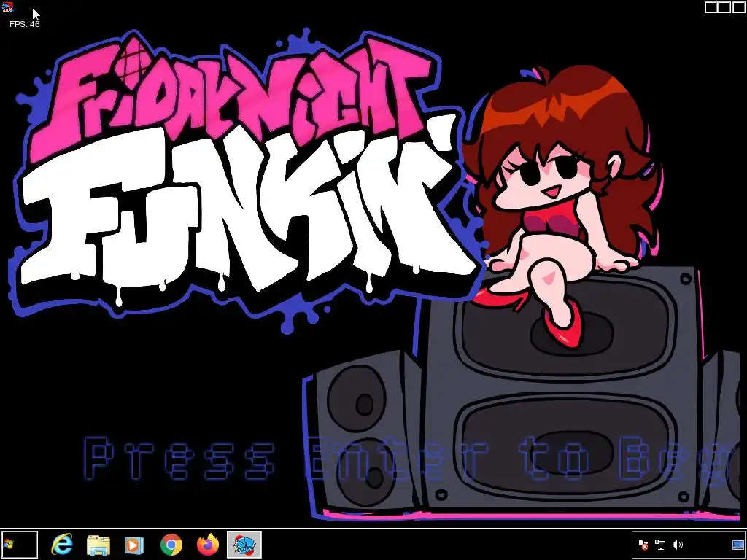Open Firefox from the taskbar
The width and height of the screenshot is (747, 560).
208,545
